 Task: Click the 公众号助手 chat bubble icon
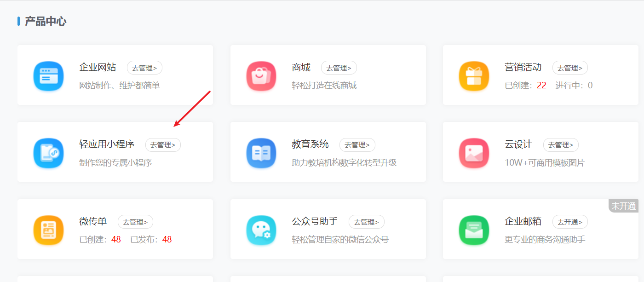pos(261,229)
